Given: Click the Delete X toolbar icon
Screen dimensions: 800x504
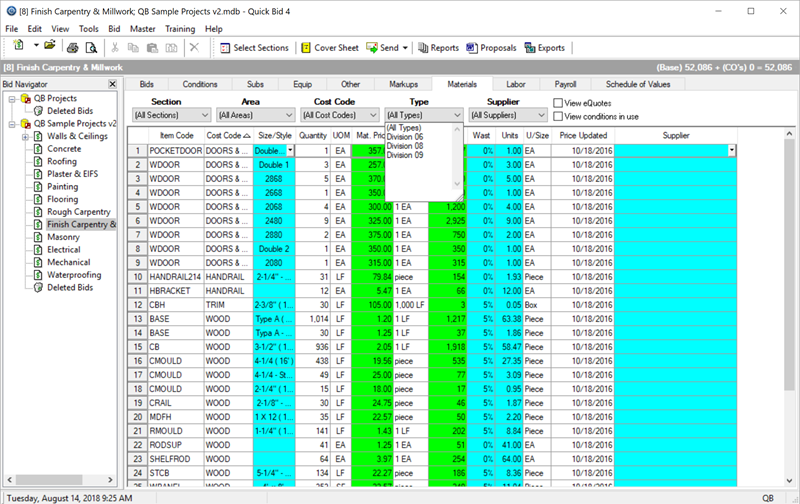Looking at the screenshot, I should [194, 47].
